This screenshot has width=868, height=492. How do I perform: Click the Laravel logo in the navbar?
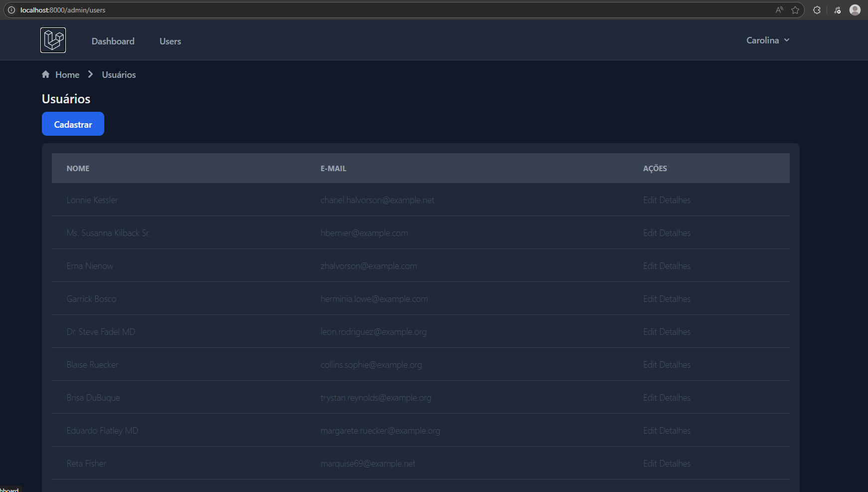(x=53, y=40)
